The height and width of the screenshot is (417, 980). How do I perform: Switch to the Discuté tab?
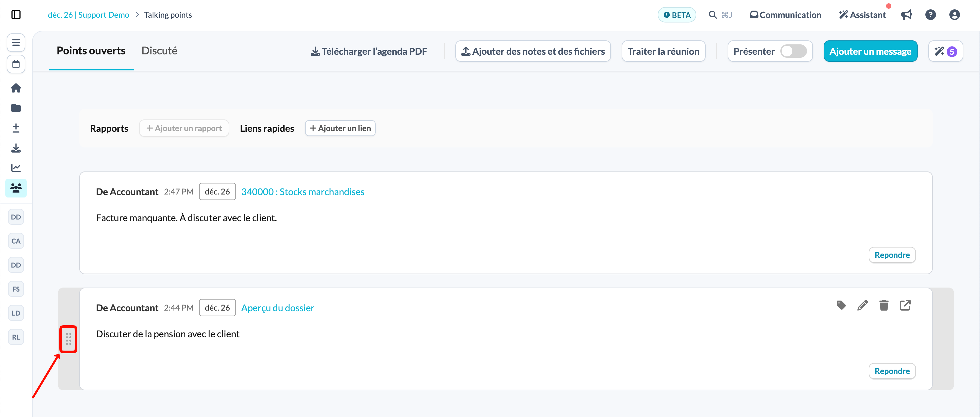[x=159, y=51]
